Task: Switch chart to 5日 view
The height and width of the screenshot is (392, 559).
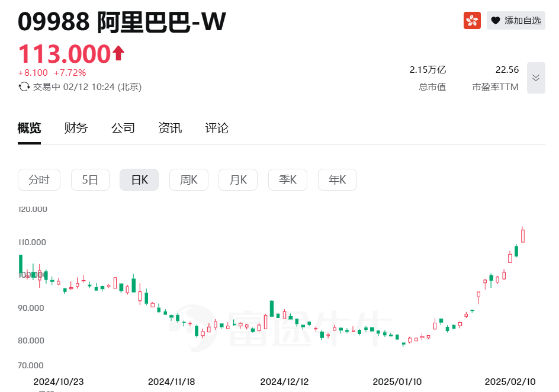Action: pyautogui.click(x=90, y=180)
